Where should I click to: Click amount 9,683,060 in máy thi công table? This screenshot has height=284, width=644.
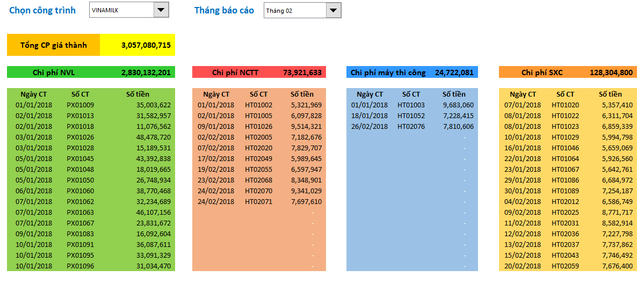tap(457, 105)
